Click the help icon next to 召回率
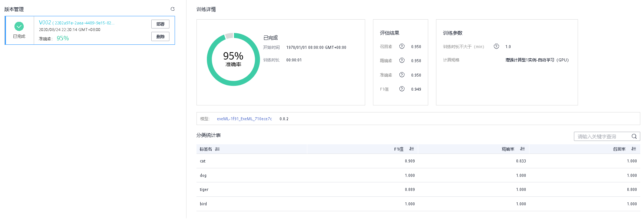 (402, 46)
